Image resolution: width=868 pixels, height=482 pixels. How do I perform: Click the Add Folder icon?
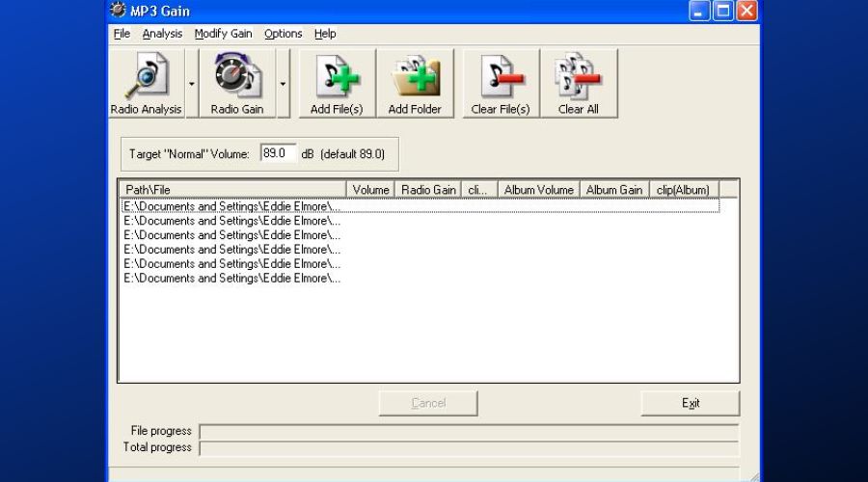[x=415, y=77]
